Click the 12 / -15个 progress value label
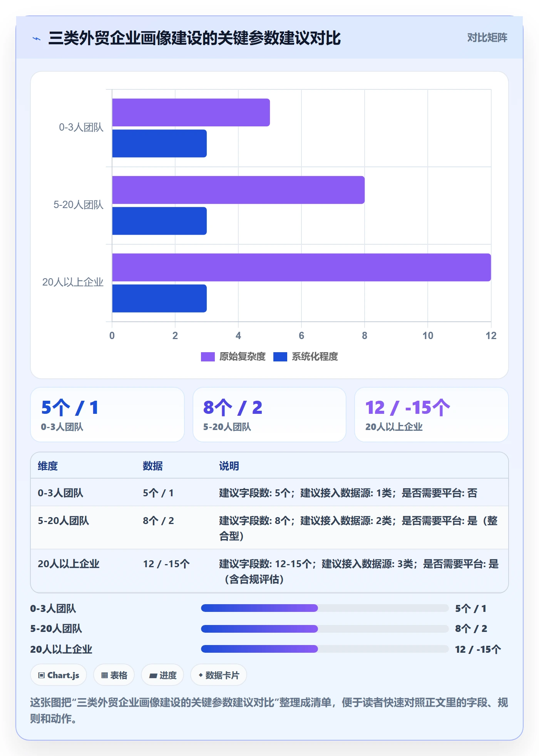 [478, 650]
